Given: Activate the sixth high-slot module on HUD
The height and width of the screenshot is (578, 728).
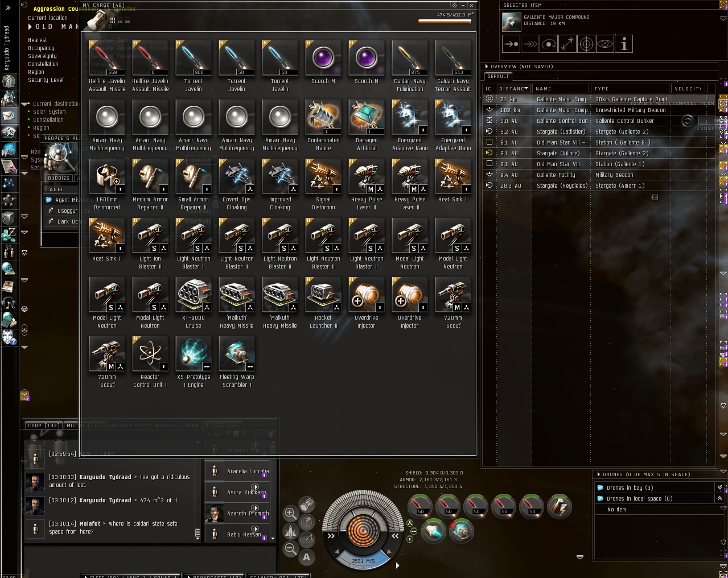Looking at the screenshot, I should click(x=560, y=506).
